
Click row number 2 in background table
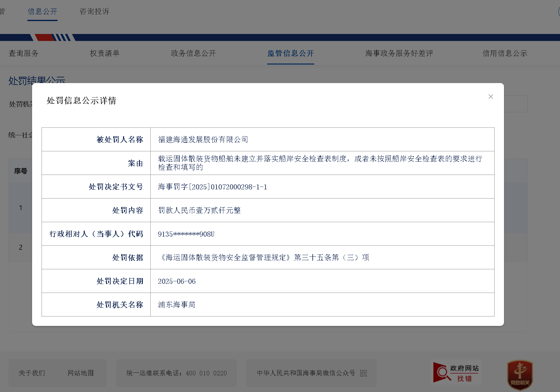(20, 247)
